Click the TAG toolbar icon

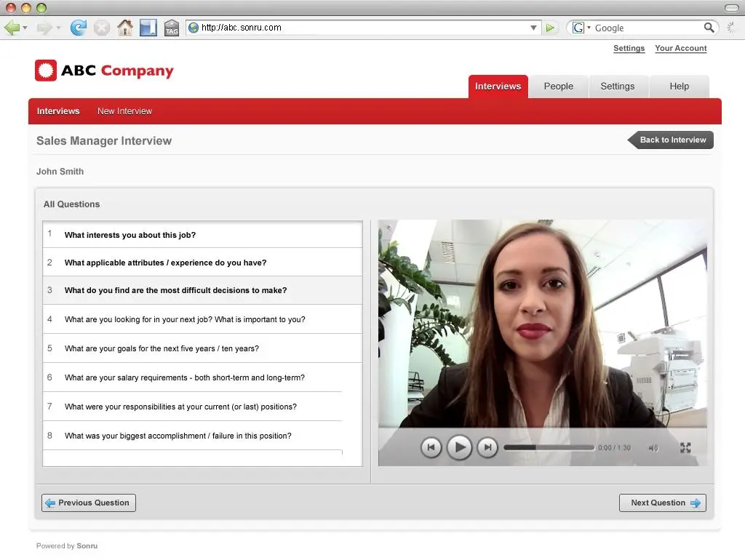172,28
